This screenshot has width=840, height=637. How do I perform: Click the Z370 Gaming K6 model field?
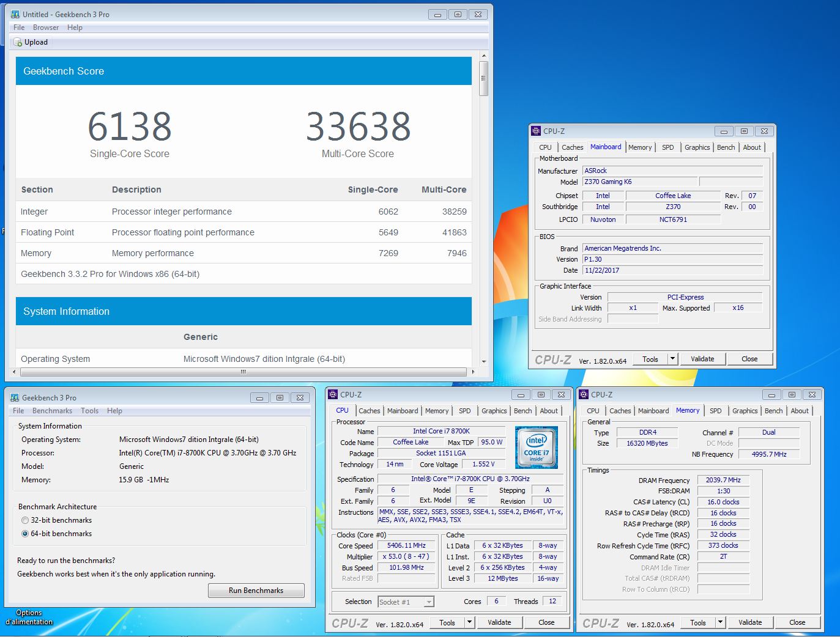(639, 182)
